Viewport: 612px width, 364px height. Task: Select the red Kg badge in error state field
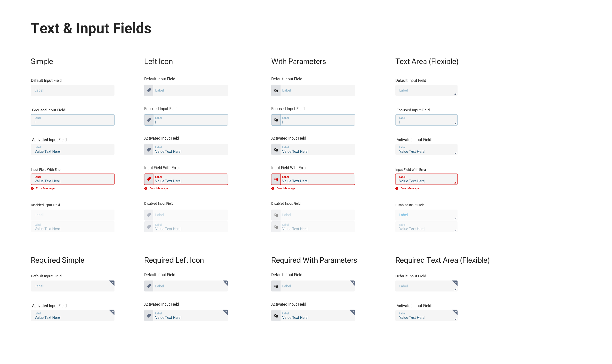tap(276, 179)
